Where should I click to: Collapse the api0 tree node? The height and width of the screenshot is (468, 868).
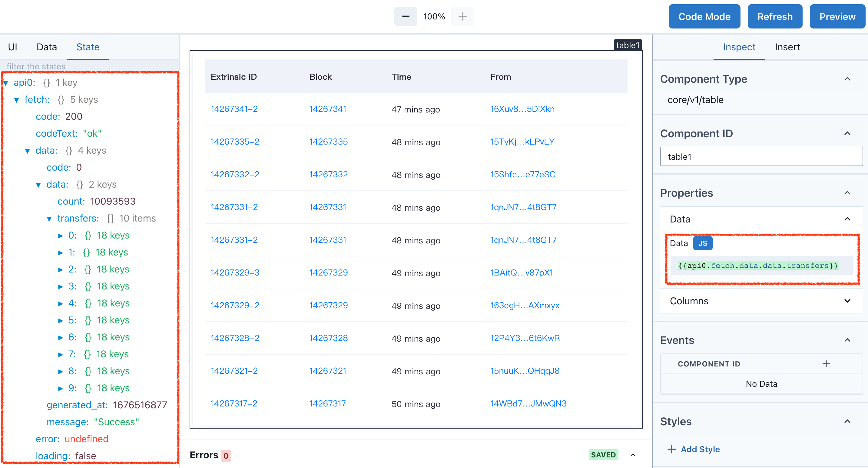click(x=6, y=83)
